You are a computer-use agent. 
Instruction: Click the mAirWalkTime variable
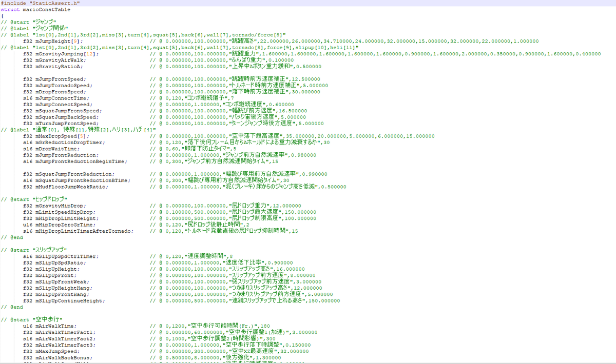pyautogui.click(x=55, y=326)
